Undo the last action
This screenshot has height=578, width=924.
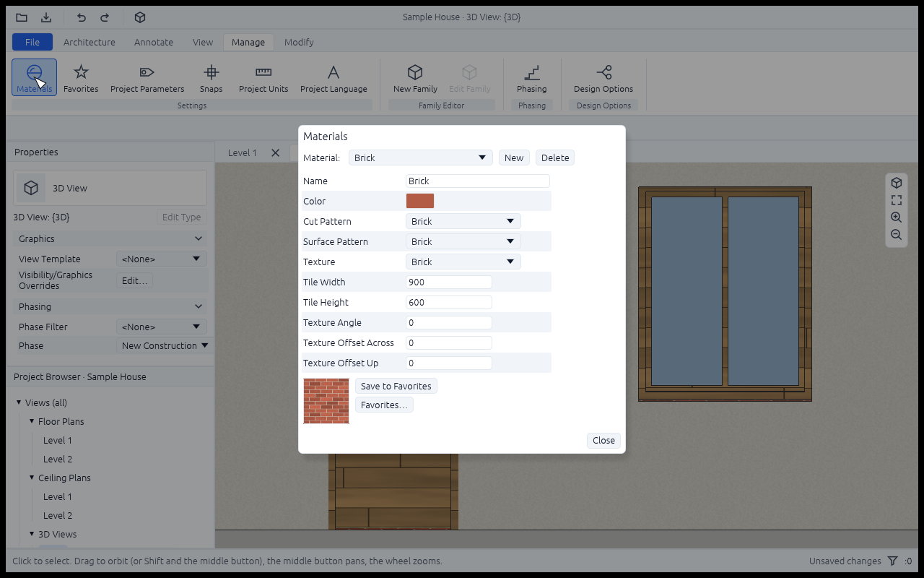pyautogui.click(x=82, y=17)
